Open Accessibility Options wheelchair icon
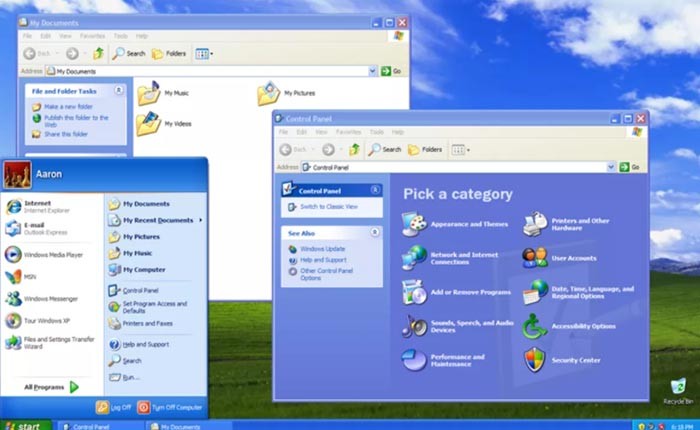700x430 pixels. click(535, 326)
